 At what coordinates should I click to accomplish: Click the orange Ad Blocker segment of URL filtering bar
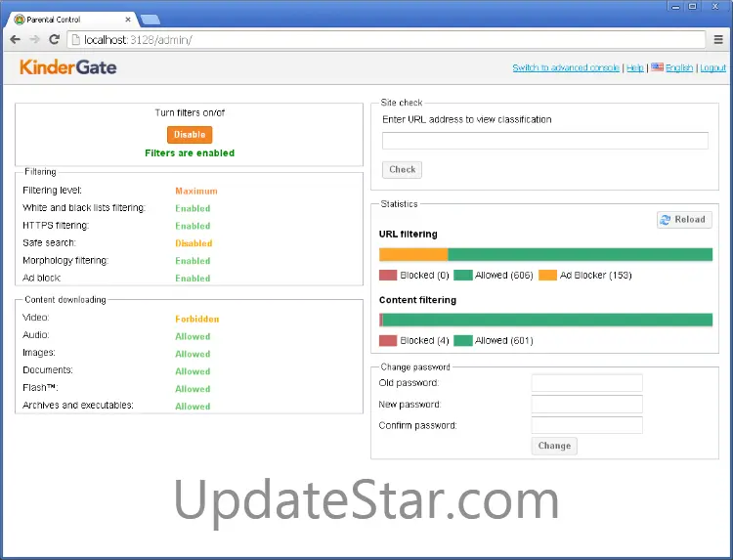coord(413,254)
